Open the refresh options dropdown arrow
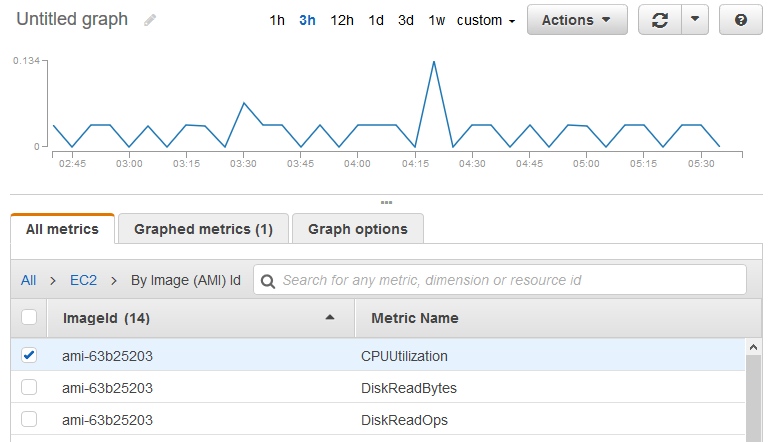 [696, 20]
